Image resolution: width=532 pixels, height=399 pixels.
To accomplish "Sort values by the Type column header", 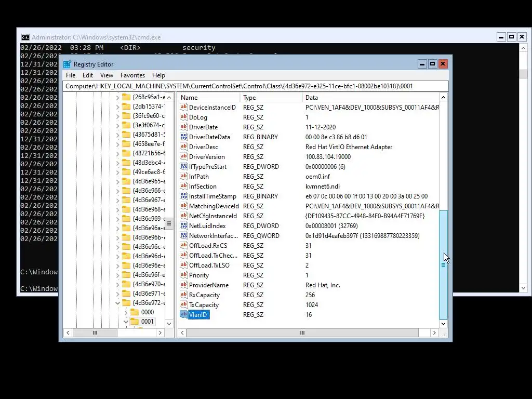I will pyautogui.click(x=271, y=98).
